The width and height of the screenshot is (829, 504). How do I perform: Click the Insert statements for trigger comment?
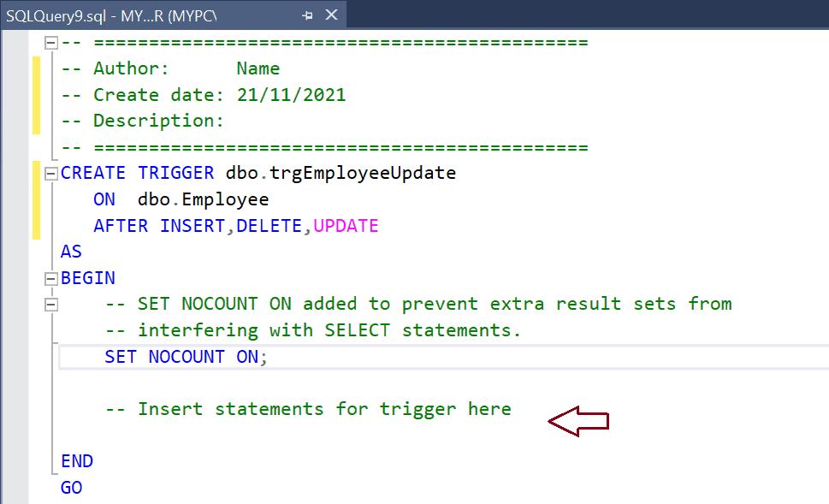coord(308,409)
